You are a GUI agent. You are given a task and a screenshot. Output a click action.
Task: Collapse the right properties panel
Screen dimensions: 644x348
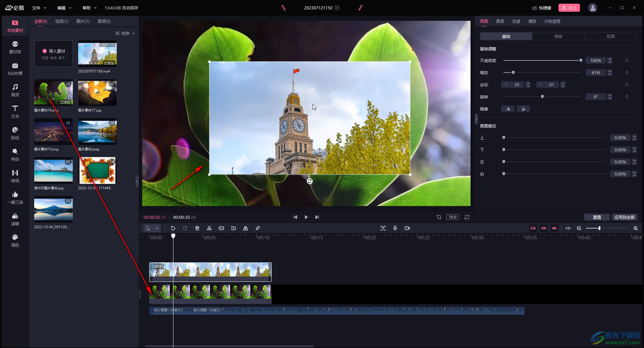click(476, 119)
